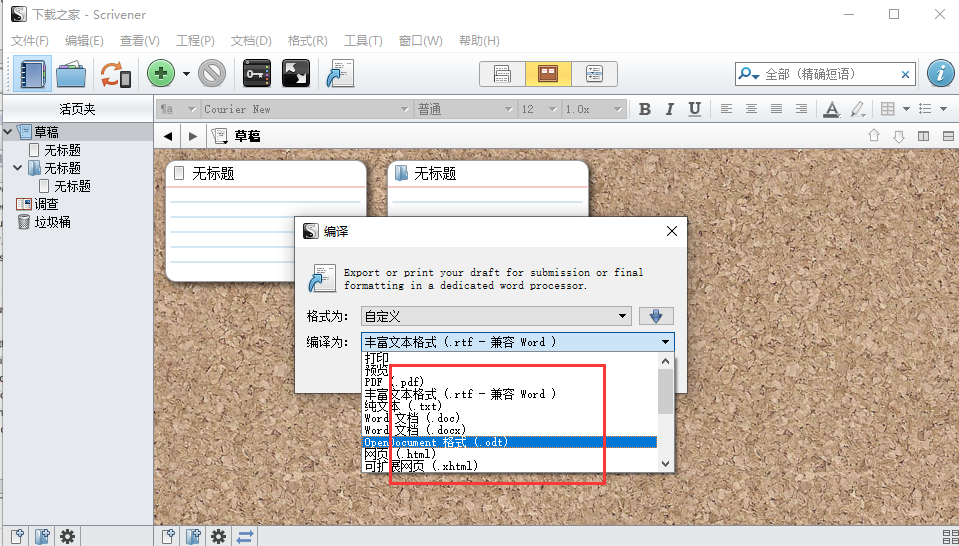This screenshot has height=546, width=959.
Task: Open the 工程(P) menu
Action: 195,41
